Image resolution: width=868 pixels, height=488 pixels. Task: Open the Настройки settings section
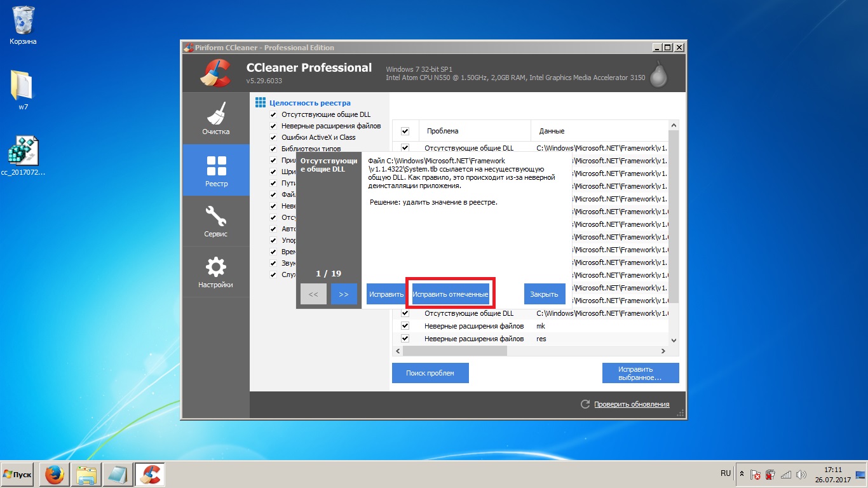coord(216,272)
